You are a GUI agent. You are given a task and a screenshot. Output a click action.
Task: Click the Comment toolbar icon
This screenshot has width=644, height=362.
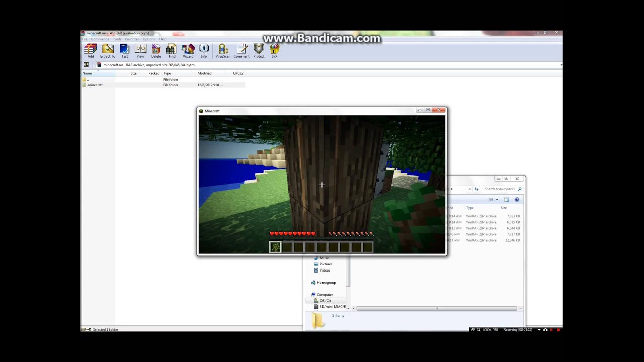click(x=242, y=51)
